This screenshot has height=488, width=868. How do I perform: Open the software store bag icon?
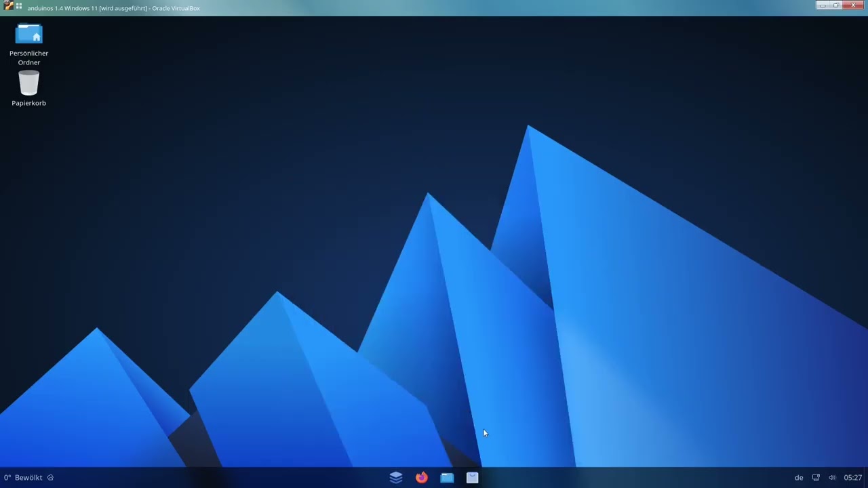coord(473,477)
